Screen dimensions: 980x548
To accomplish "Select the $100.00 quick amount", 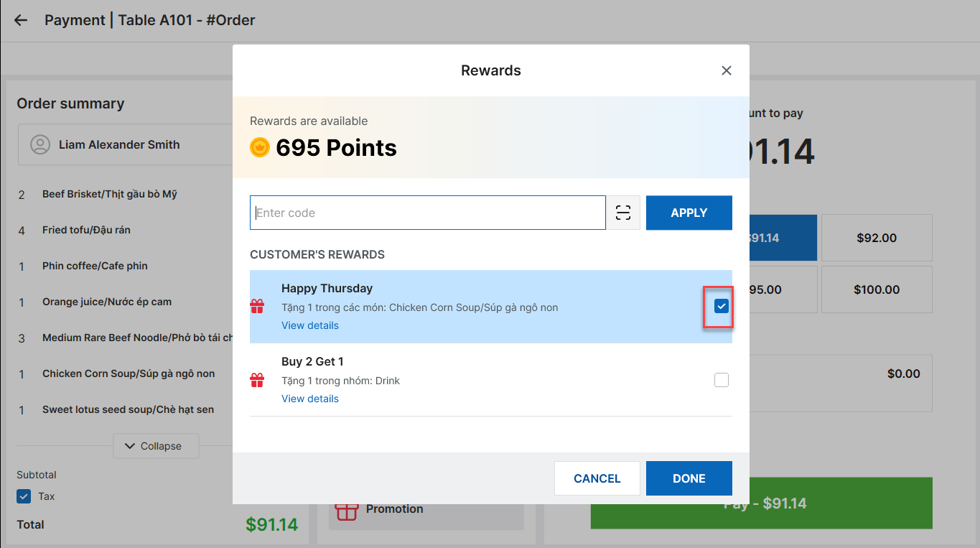I will pyautogui.click(x=877, y=289).
